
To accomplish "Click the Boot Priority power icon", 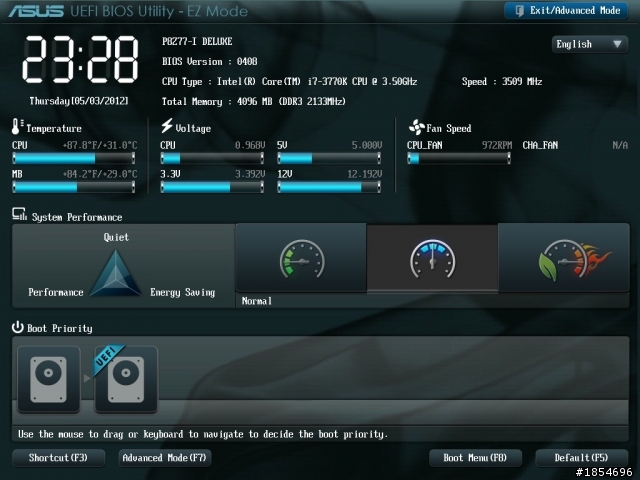I will (x=18, y=327).
